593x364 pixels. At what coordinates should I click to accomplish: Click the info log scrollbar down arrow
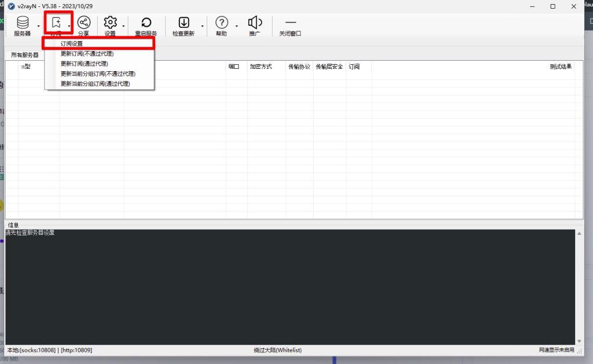(579, 341)
